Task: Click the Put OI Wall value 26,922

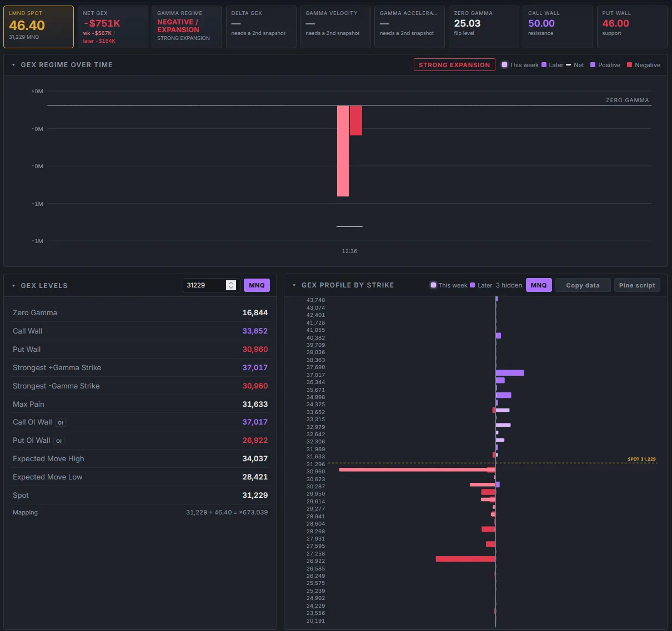Action: [255, 441]
